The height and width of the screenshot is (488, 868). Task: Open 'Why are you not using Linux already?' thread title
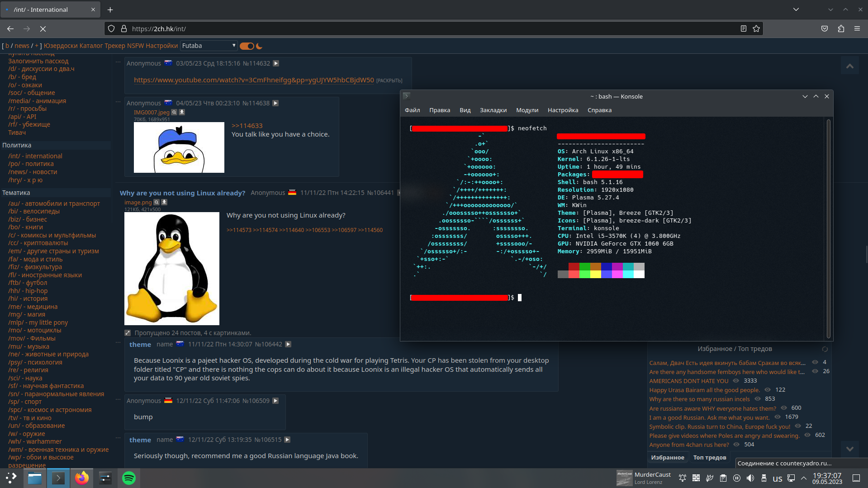coord(182,193)
